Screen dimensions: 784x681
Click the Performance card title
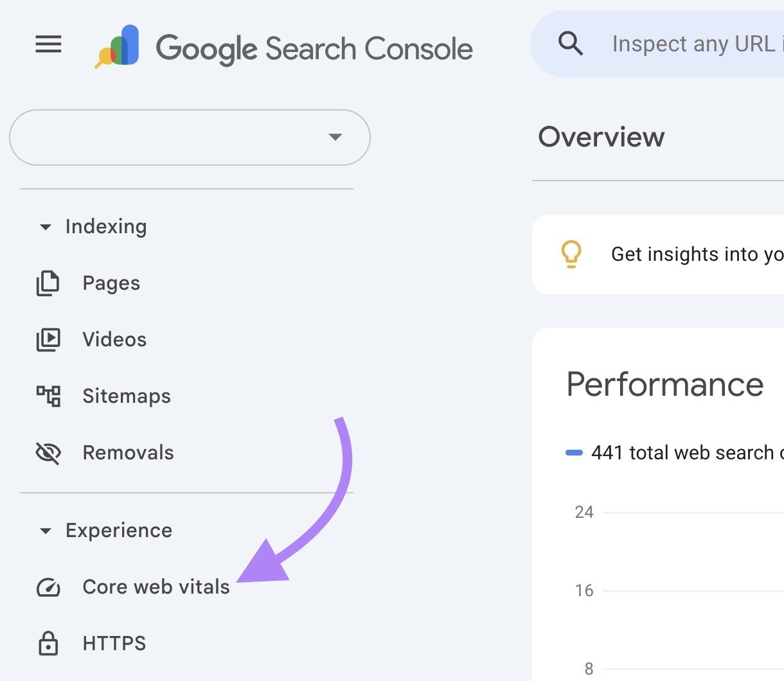click(x=665, y=384)
